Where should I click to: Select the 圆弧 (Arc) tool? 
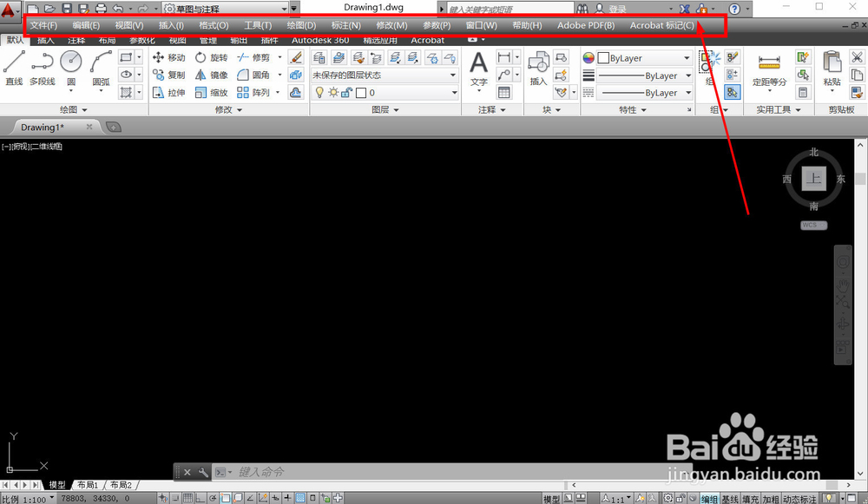click(x=101, y=68)
